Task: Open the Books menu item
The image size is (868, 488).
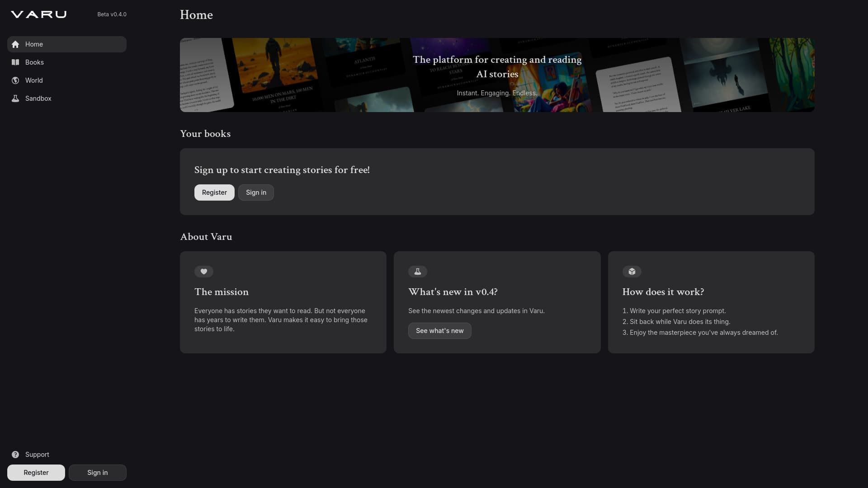Action: (x=34, y=62)
